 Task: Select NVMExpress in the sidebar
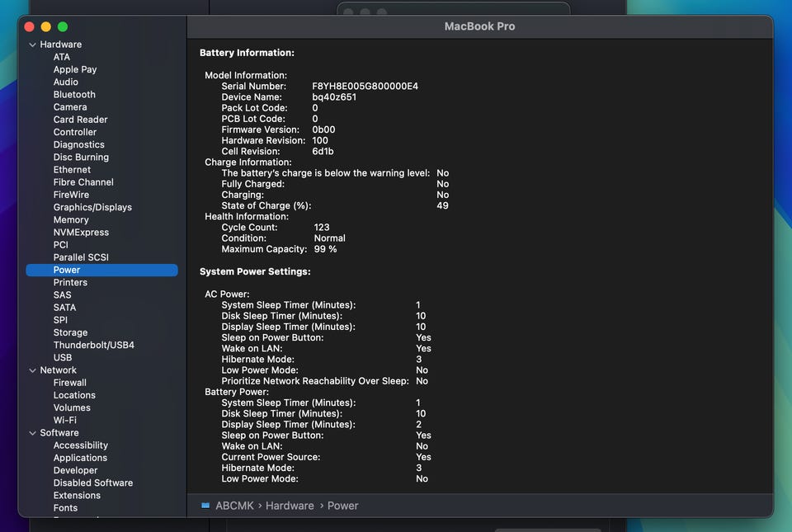point(81,233)
